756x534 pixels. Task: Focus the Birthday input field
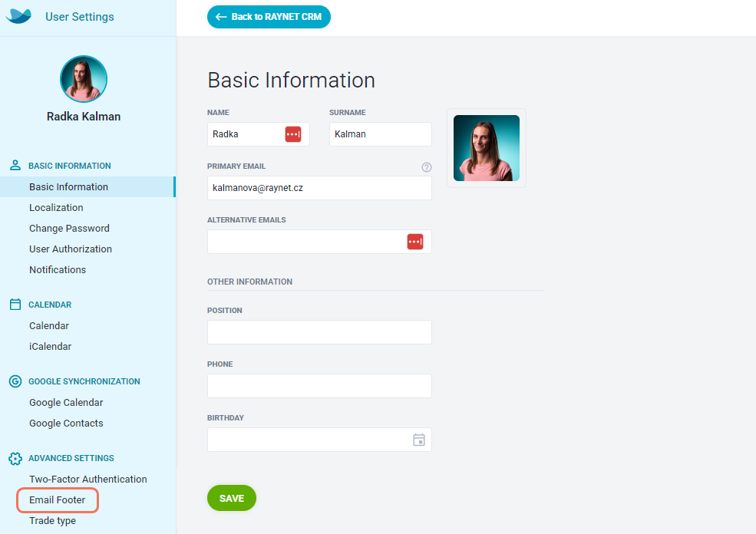tap(319, 440)
